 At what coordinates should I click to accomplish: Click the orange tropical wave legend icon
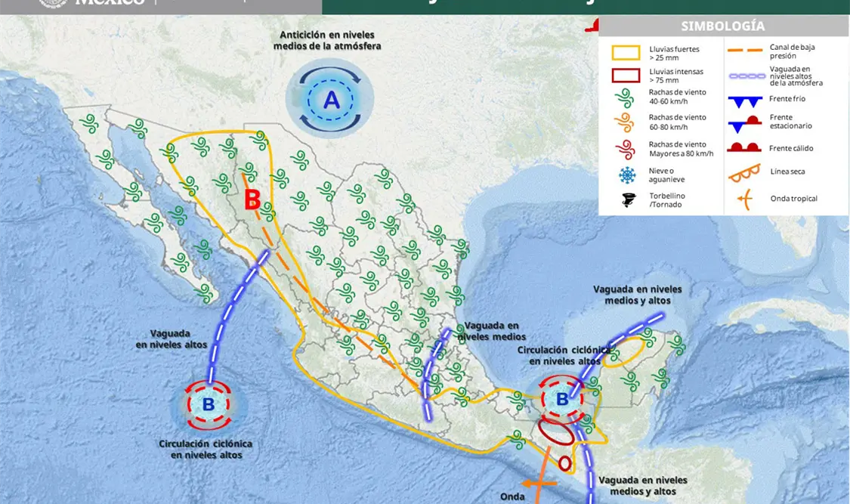pyautogui.click(x=745, y=199)
